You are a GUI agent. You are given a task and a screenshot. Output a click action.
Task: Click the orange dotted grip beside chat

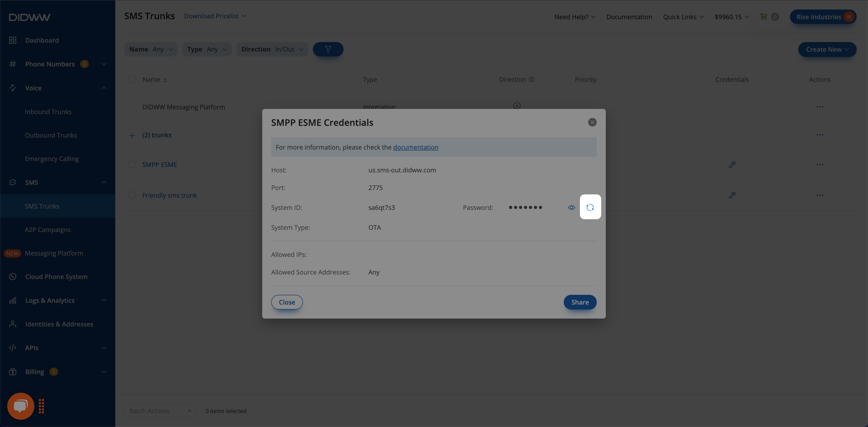coord(41,406)
